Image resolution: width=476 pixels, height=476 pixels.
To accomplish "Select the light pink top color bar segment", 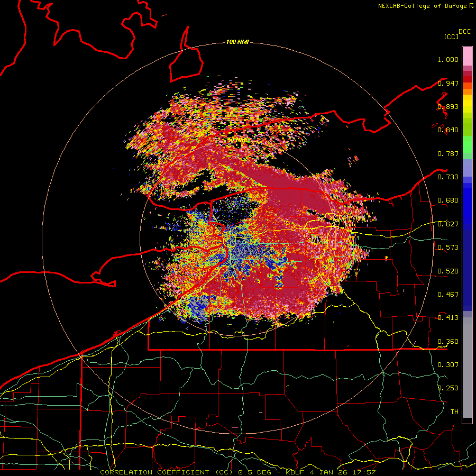I will coord(467,57).
